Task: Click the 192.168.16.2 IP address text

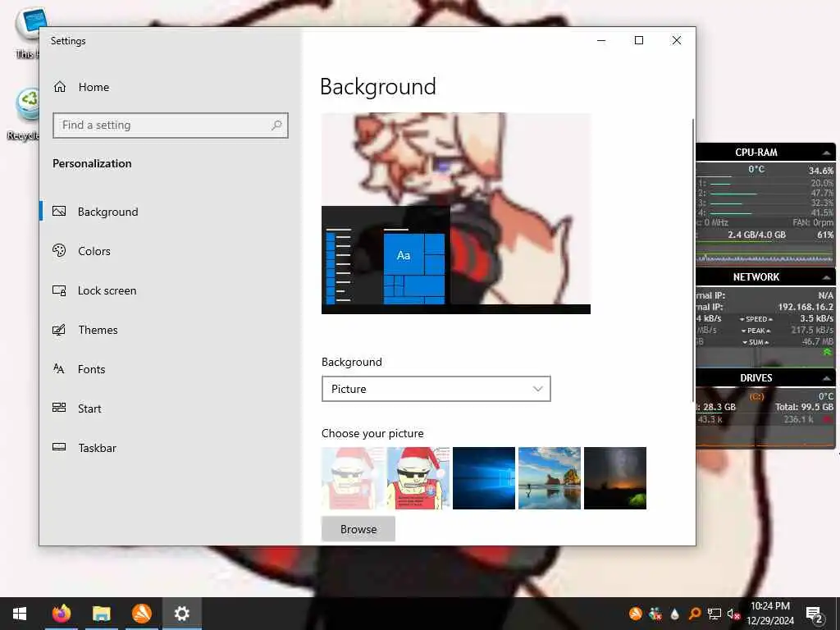Action: (x=806, y=307)
